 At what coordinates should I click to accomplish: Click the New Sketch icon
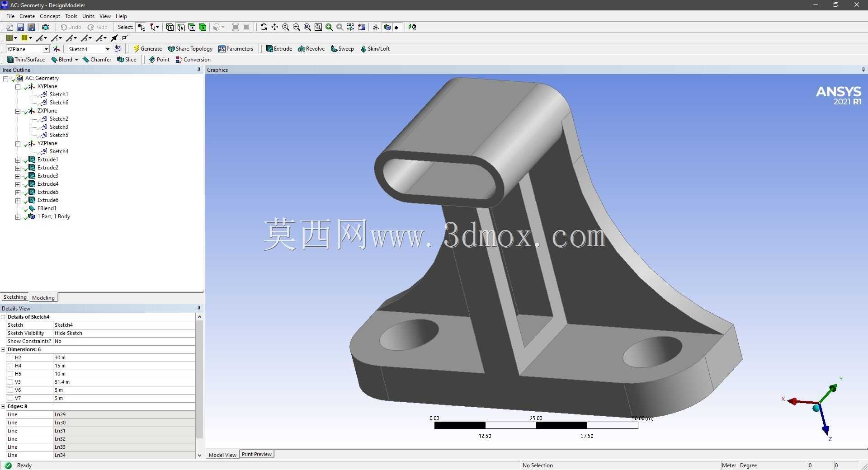click(118, 49)
